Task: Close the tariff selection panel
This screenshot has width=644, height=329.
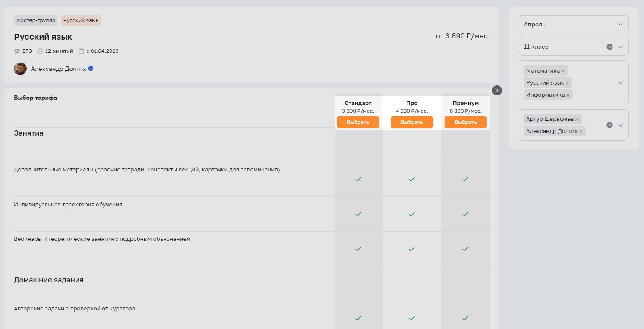Action: click(x=497, y=90)
